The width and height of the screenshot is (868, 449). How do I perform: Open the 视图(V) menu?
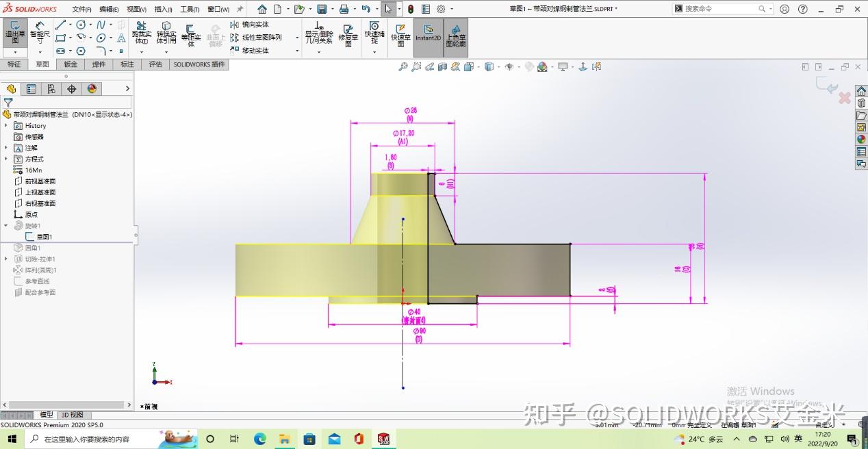click(137, 9)
